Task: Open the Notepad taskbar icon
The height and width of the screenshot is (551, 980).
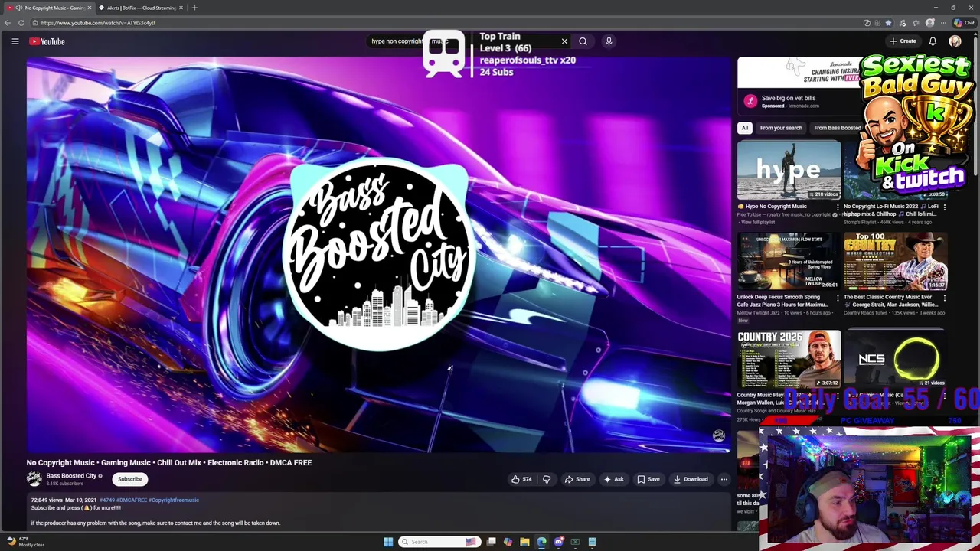Action: click(x=592, y=542)
